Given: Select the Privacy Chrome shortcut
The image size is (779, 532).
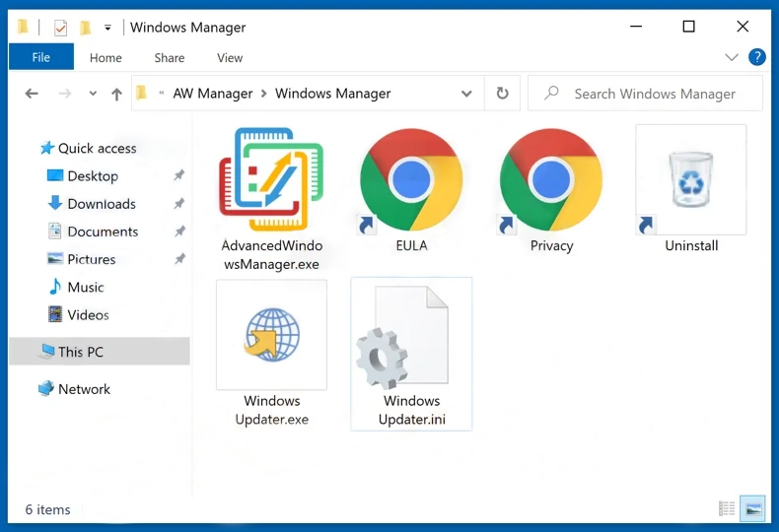Looking at the screenshot, I should point(551,180).
